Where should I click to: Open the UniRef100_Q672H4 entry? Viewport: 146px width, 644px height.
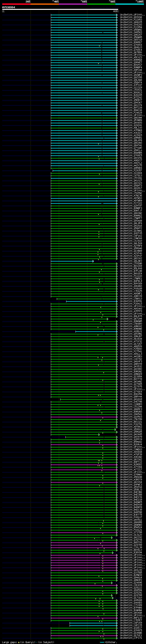point(131,319)
